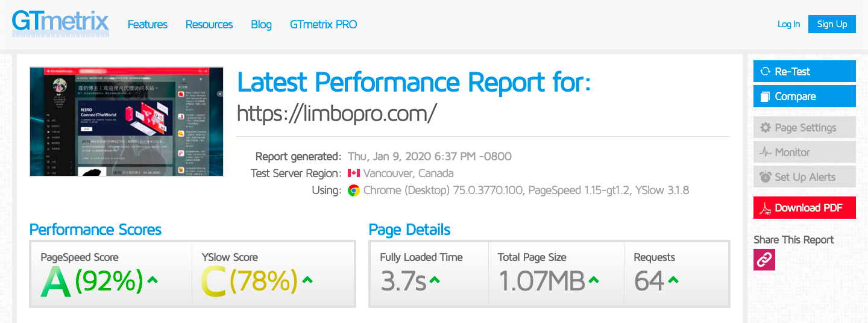
Task: Click the arrow next to Total Page Size
Action: (x=594, y=280)
